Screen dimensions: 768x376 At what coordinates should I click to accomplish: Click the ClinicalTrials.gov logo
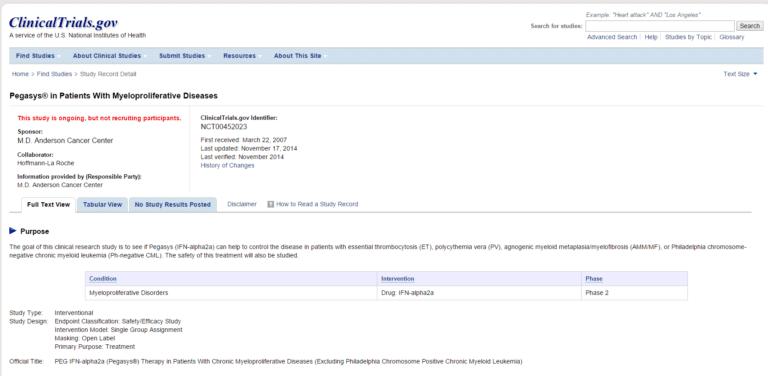click(x=63, y=23)
